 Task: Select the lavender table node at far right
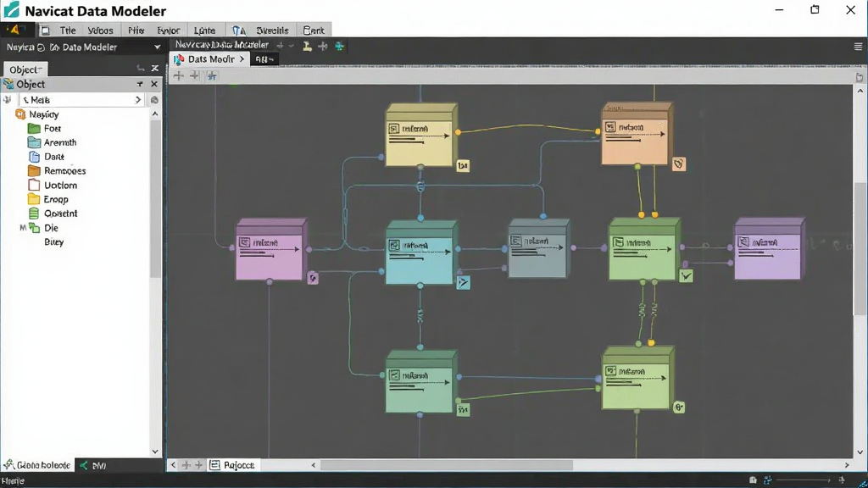[770, 248]
